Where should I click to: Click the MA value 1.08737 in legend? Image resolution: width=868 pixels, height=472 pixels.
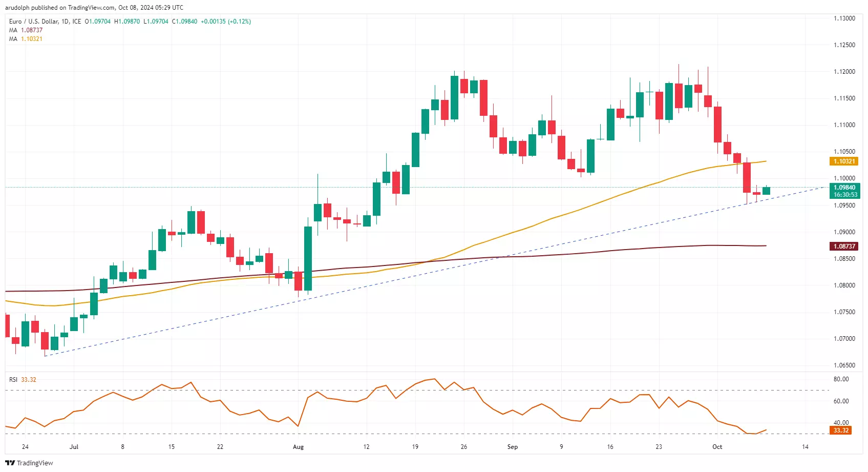tap(32, 30)
